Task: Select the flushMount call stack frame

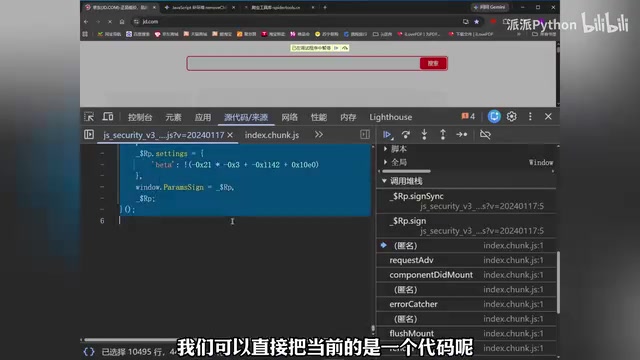Action: 466,333
